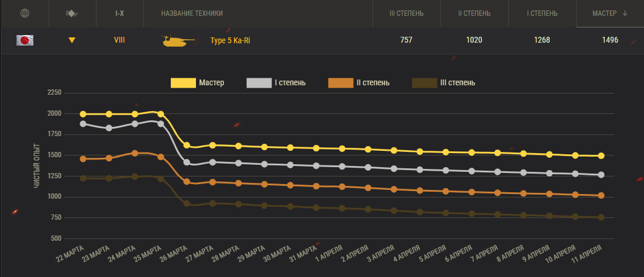Viewport: 644px width, 277px height.
Task: Click the globe nation filter icon
Action: pyautogui.click(x=25, y=13)
